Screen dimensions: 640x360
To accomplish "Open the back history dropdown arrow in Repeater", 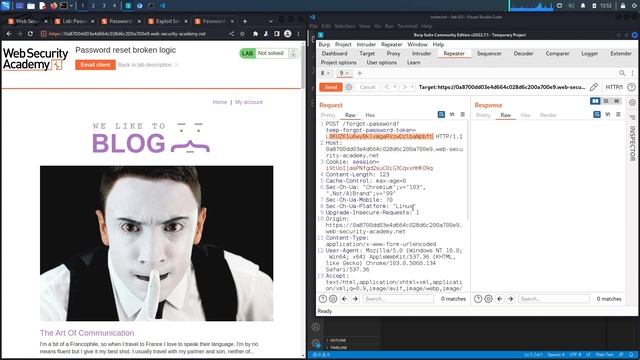I will 395,87.
